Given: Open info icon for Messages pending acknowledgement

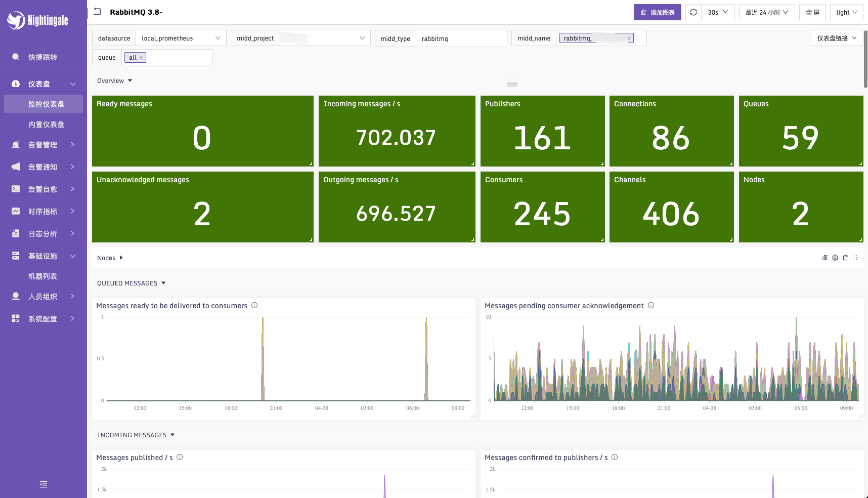Looking at the screenshot, I should point(651,305).
